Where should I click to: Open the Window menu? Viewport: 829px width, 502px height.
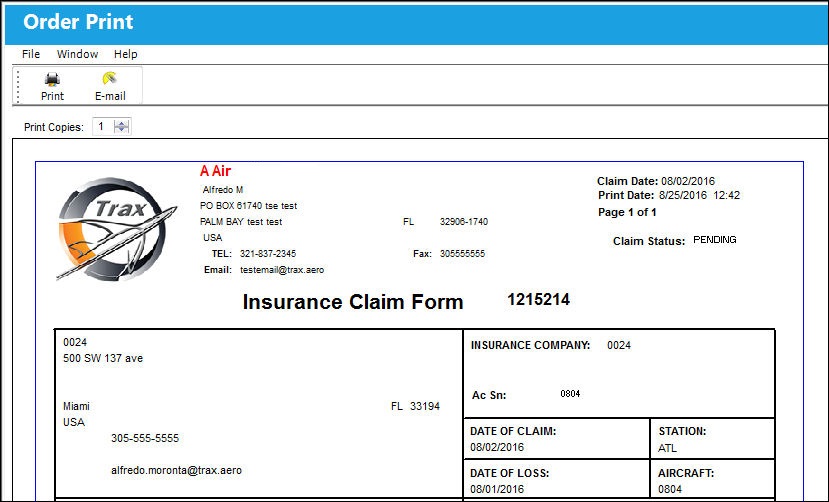(77, 54)
